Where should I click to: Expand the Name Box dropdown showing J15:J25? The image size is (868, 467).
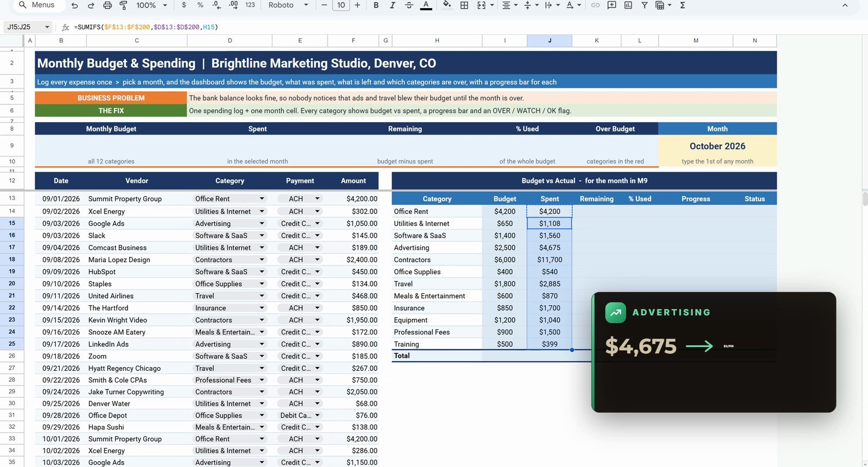click(x=47, y=27)
